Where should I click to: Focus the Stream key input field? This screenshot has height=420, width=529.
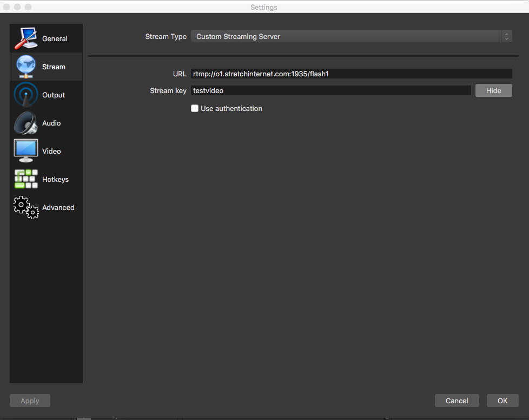(x=330, y=90)
